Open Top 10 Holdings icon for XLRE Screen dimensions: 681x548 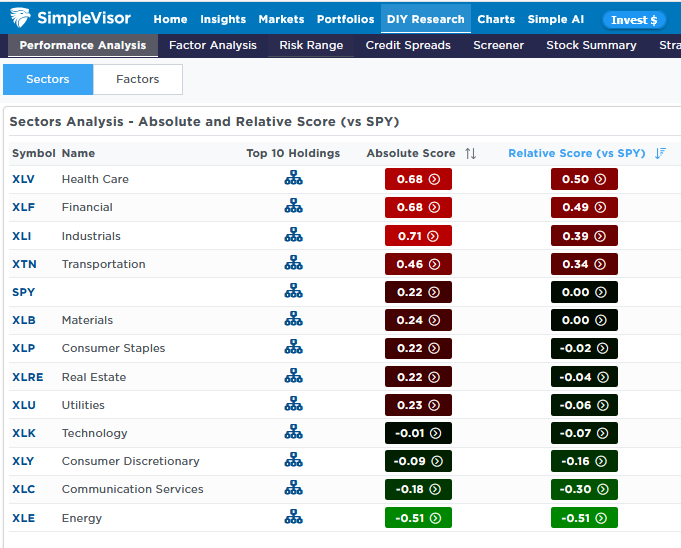(294, 376)
